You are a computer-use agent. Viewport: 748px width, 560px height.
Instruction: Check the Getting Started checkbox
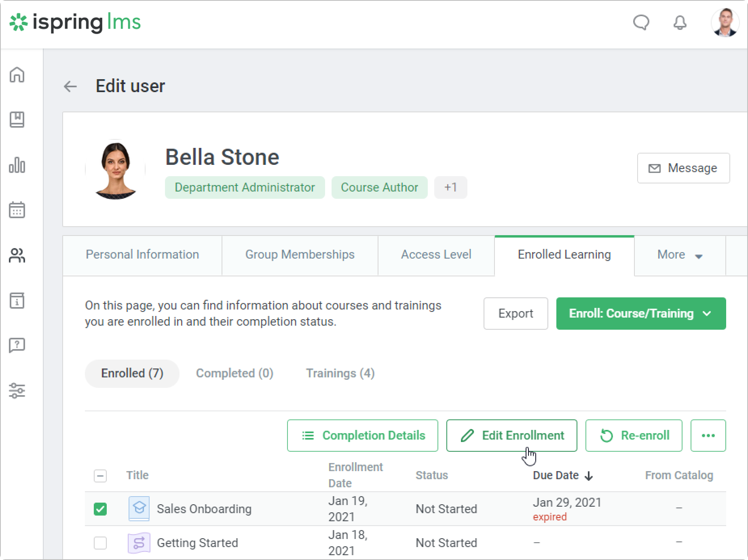point(100,543)
